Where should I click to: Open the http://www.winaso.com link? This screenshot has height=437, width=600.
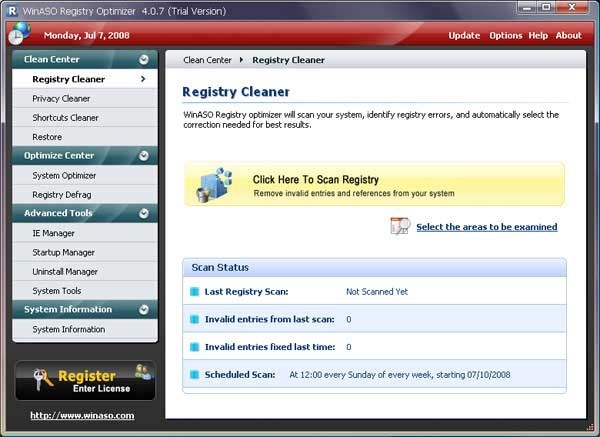82,416
